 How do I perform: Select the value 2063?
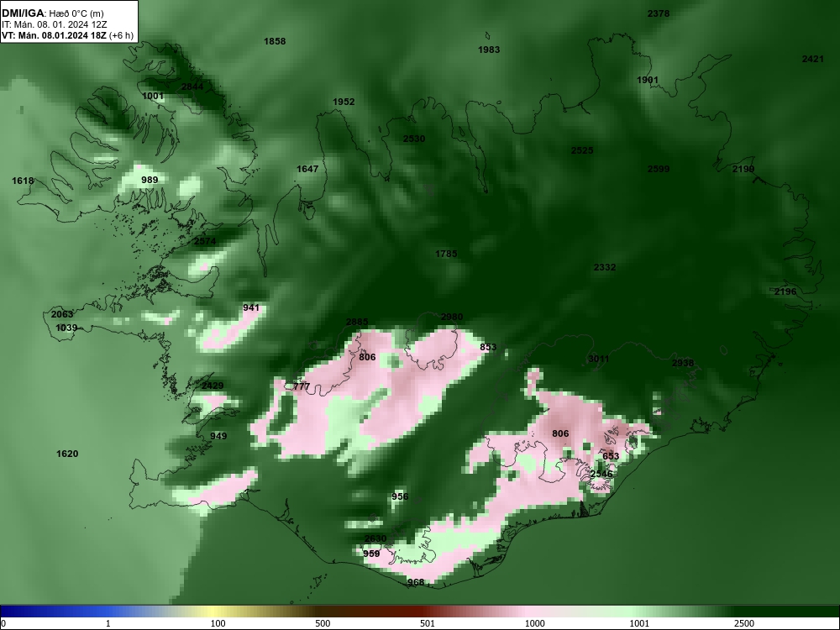pos(62,314)
